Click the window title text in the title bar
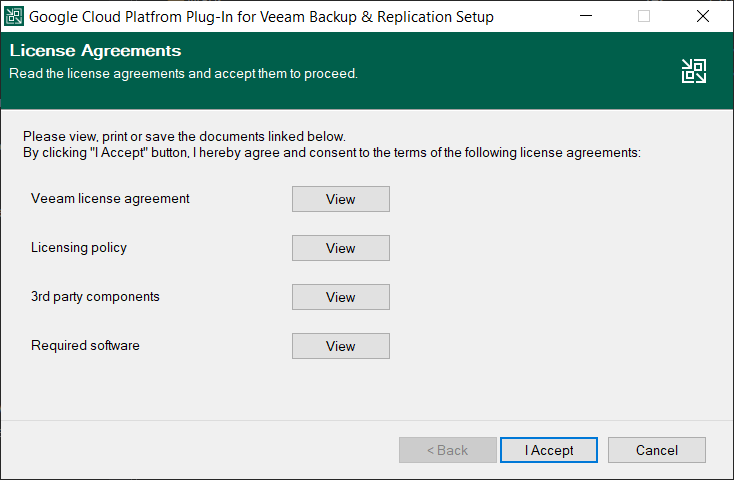The width and height of the screenshot is (734, 480). (x=261, y=17)
